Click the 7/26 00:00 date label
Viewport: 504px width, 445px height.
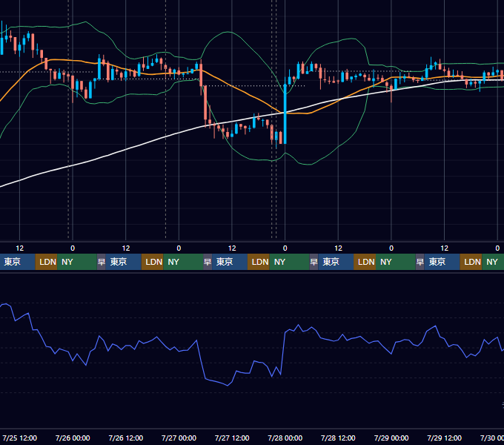(x=73, y=438)
